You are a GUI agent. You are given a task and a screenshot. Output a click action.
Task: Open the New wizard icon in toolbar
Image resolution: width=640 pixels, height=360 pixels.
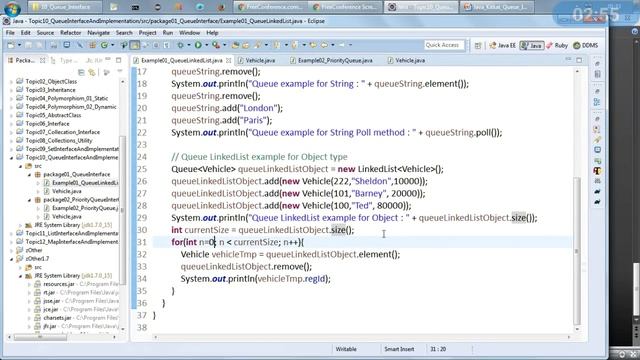tap(11, 45)
